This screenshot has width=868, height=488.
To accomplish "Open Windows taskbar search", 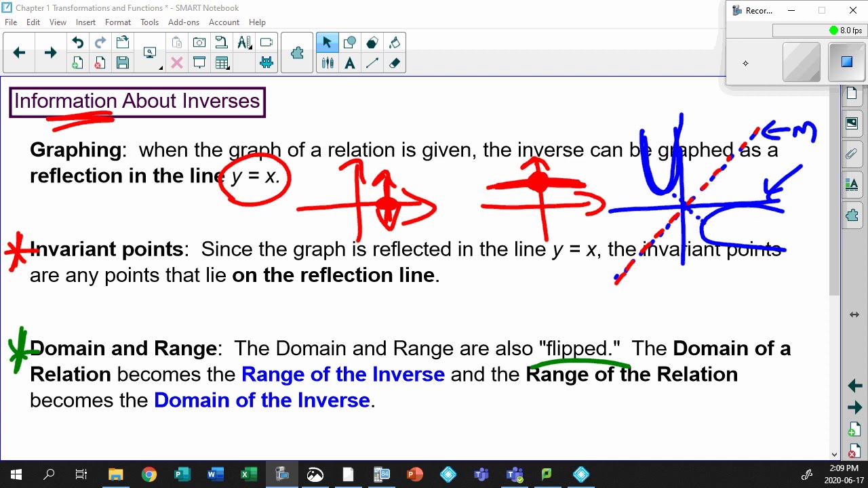I will [x=49, y=474].
